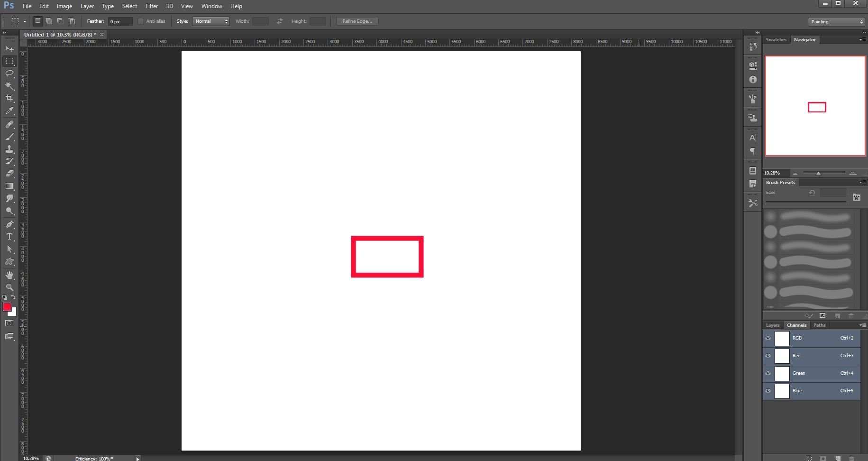The image size is (868, 461).
Task: Open the Brush Presets panel menu
Action: (x=863, y=183)
